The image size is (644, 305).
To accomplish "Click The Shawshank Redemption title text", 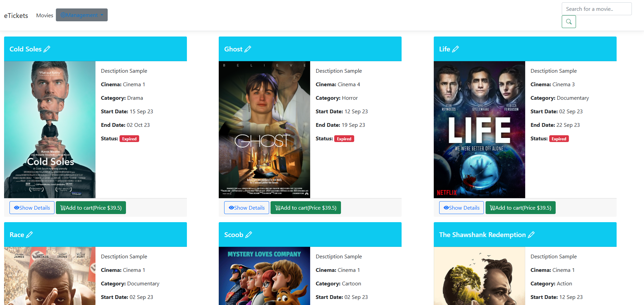I will (x=482, y=235).
